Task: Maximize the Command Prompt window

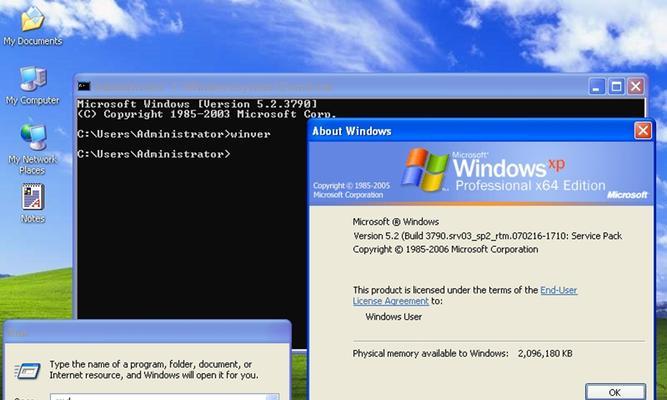Action: pos(616,87)
